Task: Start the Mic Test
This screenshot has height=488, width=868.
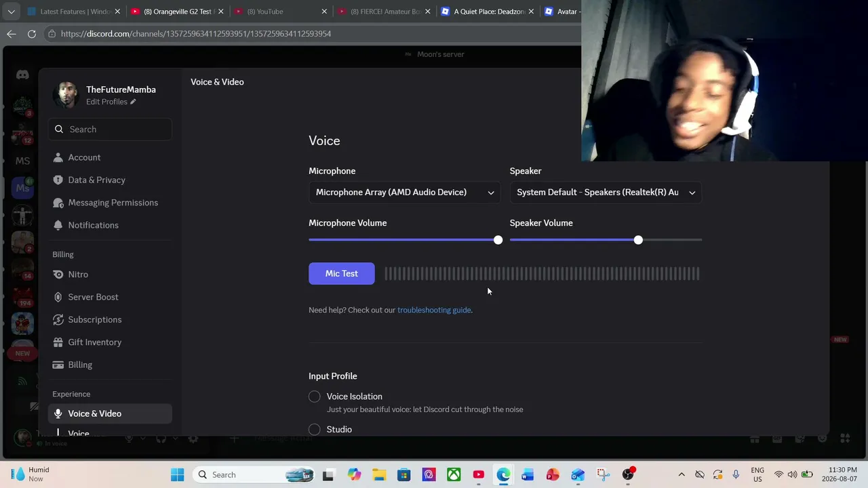Action: 342,273
